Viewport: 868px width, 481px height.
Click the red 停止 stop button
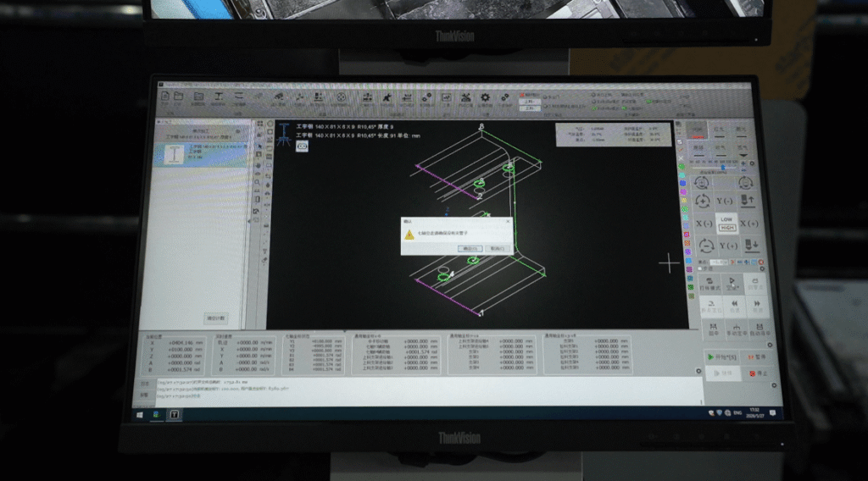758,373
